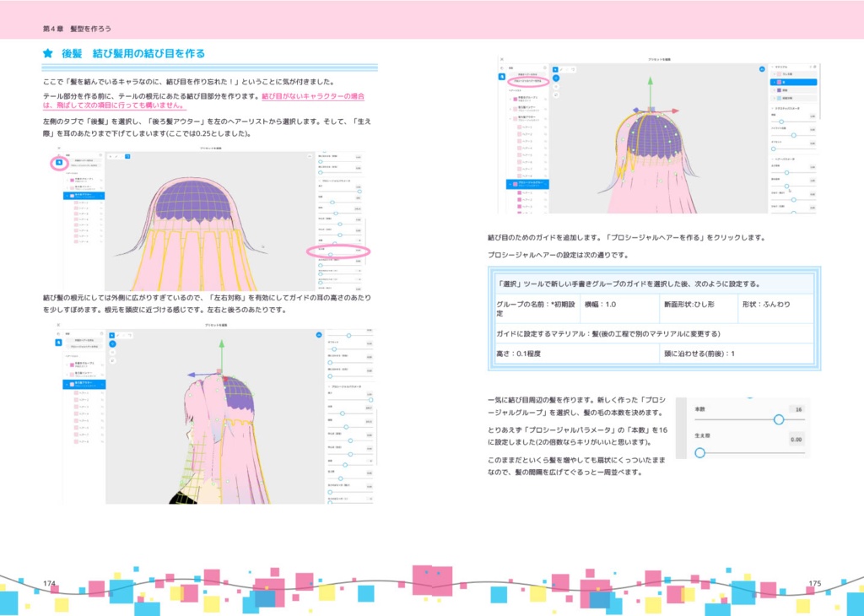The height and width of the screenshot is (616, 864).
Task: Collapse the 手書きグループ1 tree entry
Action: point(511,100)
